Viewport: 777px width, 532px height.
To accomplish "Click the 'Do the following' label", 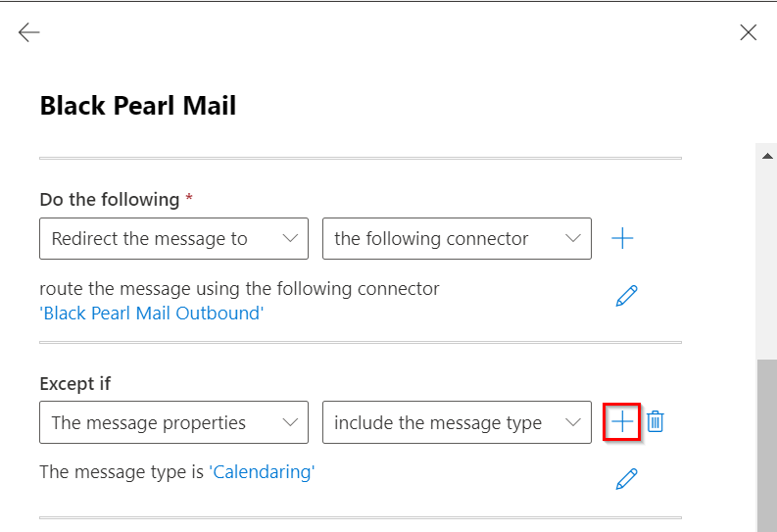I will click(x=110, y=199).
